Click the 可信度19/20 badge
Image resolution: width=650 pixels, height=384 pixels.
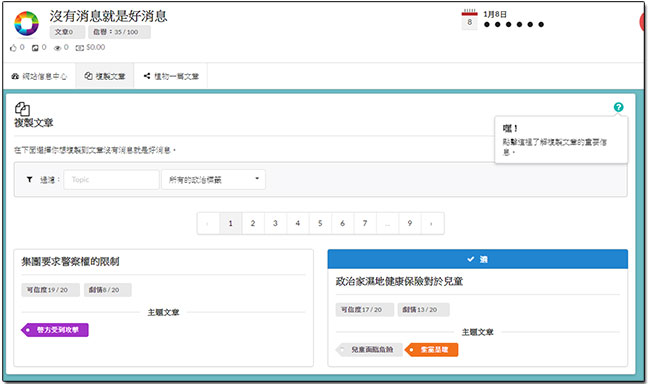pyautogui.click(x=50, y=290)
